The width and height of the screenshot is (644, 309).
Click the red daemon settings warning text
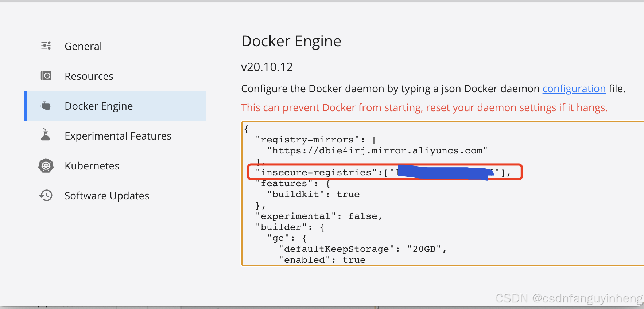[x=424, y=108]
